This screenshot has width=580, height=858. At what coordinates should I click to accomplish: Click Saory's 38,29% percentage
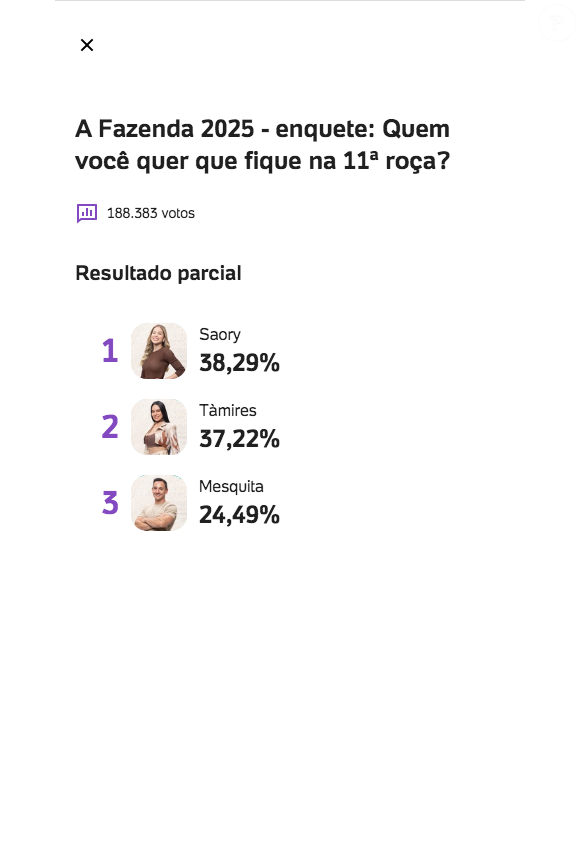(239, 363)
